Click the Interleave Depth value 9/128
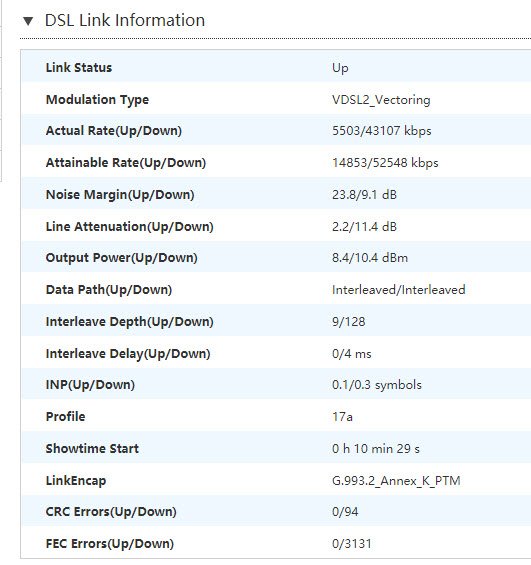The image size is (531, 565). tap(348, 321)
